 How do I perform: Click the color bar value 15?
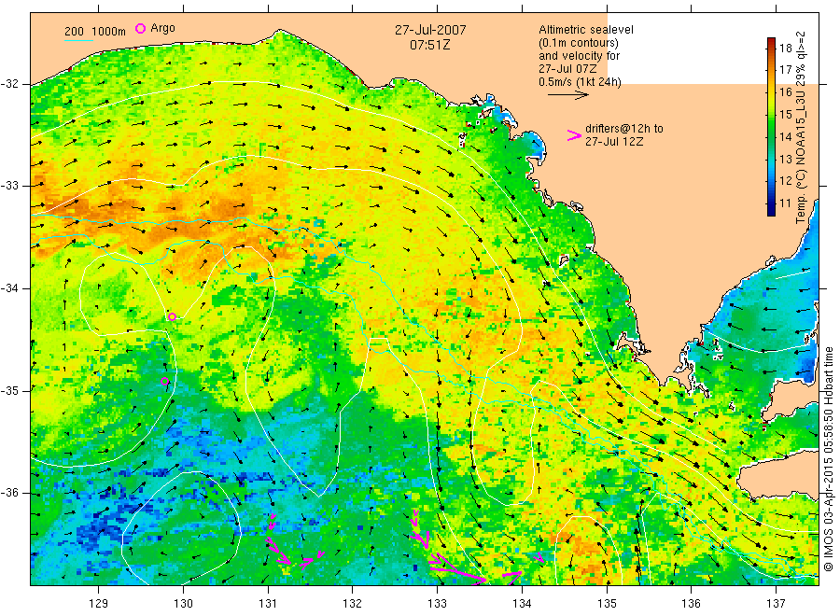pyautogui.click(x=785, y=115)
